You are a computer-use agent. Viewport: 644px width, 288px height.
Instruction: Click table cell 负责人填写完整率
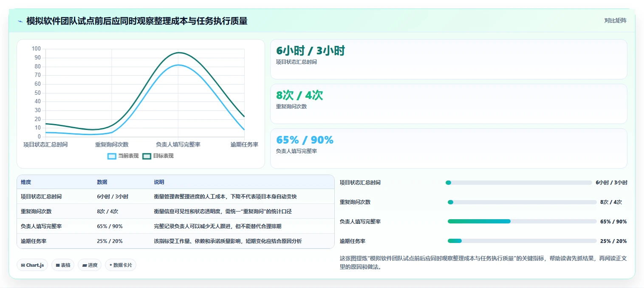41,226
